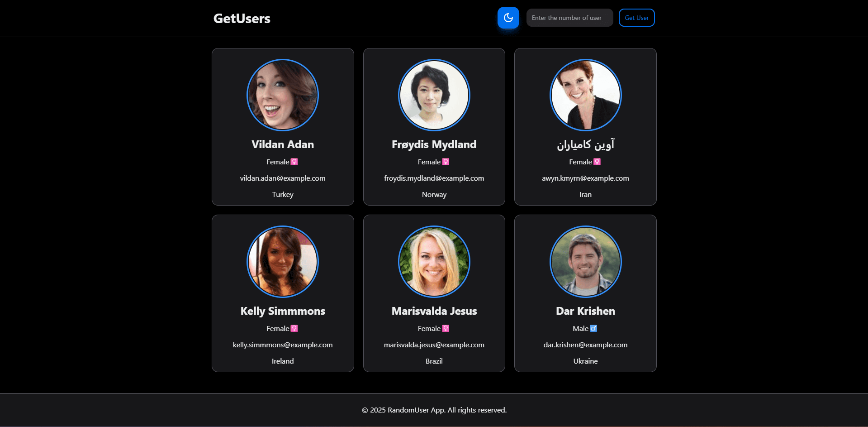
Task: Click the email vildan.adan@example.com
Action: (x=283, y=178)
